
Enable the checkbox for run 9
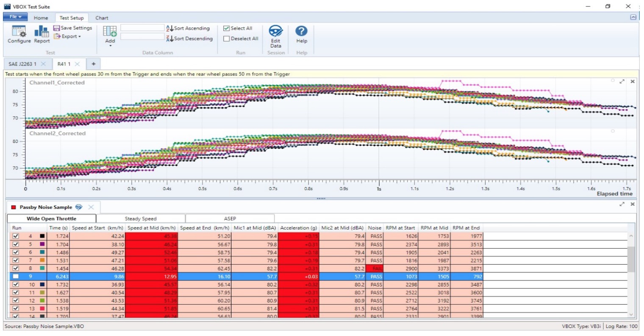coord(16,277)
